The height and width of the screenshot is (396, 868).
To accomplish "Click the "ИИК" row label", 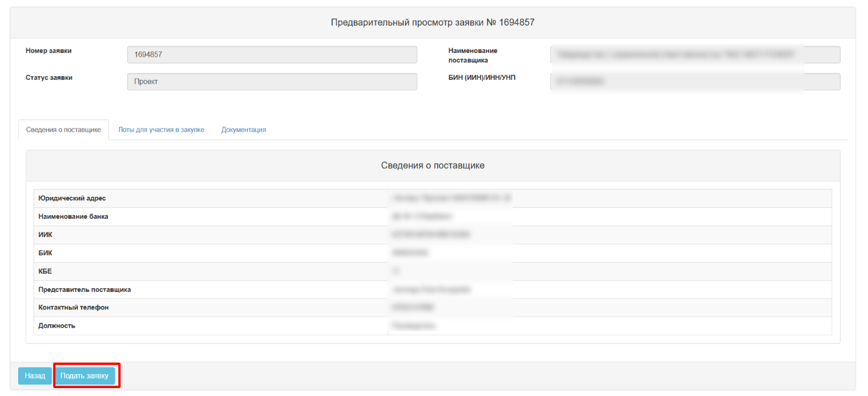I will point(46,235).
